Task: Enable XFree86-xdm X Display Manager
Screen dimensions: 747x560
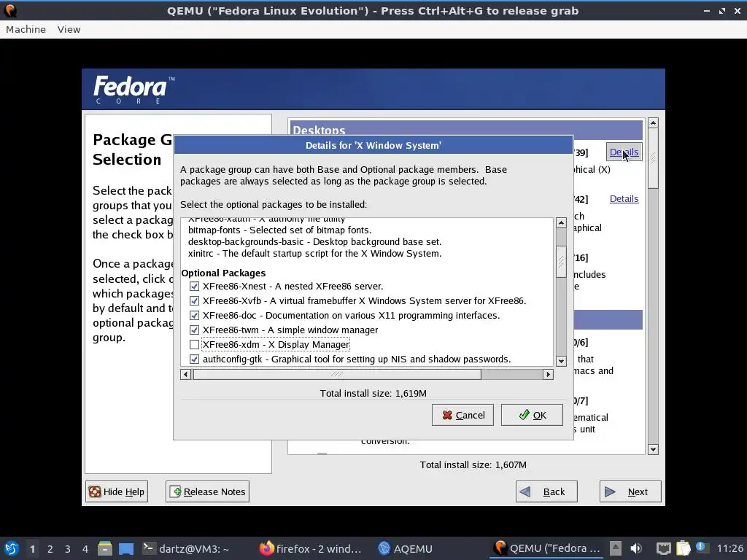Action: 194,344
